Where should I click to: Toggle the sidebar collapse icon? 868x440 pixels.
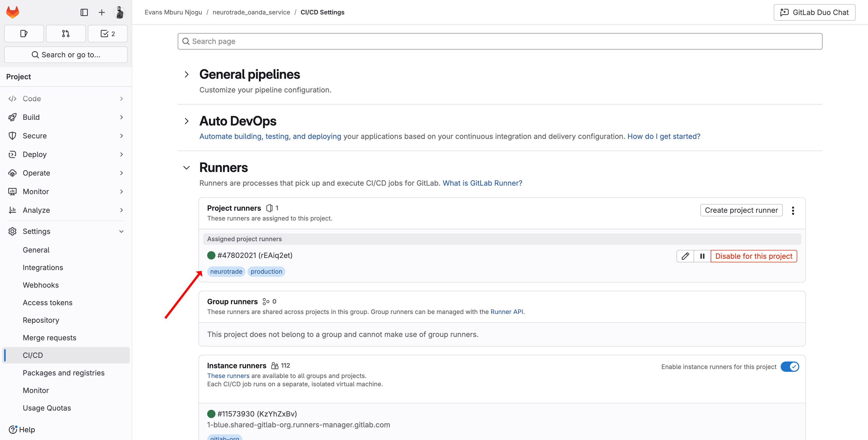(84, 12)
